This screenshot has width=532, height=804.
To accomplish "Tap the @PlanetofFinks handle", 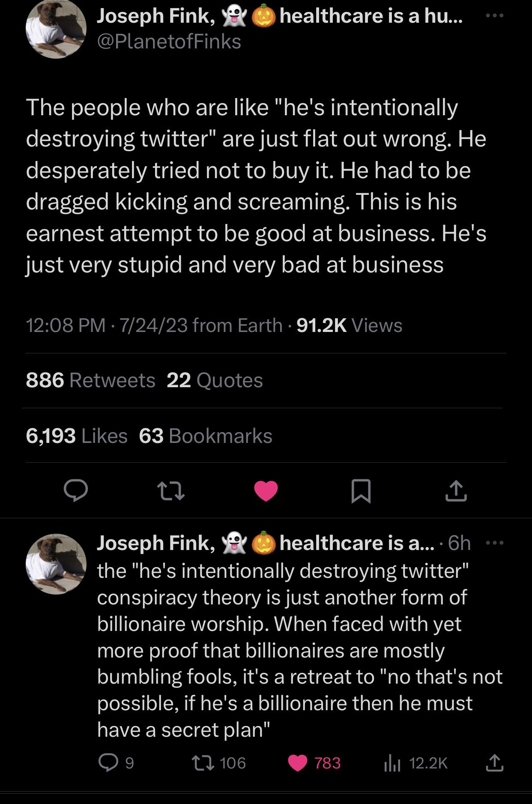I will 169,42.
